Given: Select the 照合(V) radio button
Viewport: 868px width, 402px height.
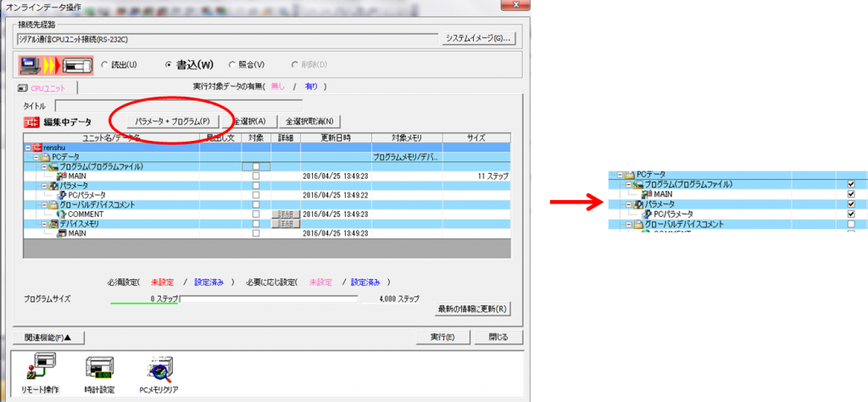Looking at the screenshot, I should tap(232, 64).
